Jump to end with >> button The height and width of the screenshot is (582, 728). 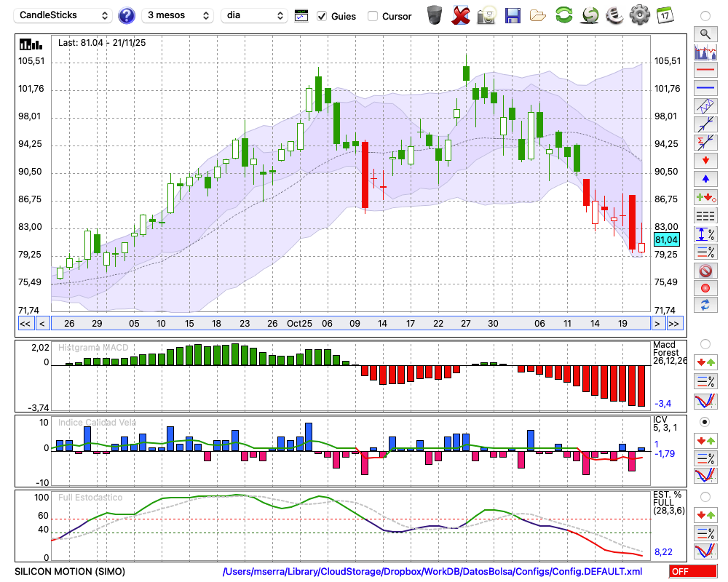[x=674, y=324]
